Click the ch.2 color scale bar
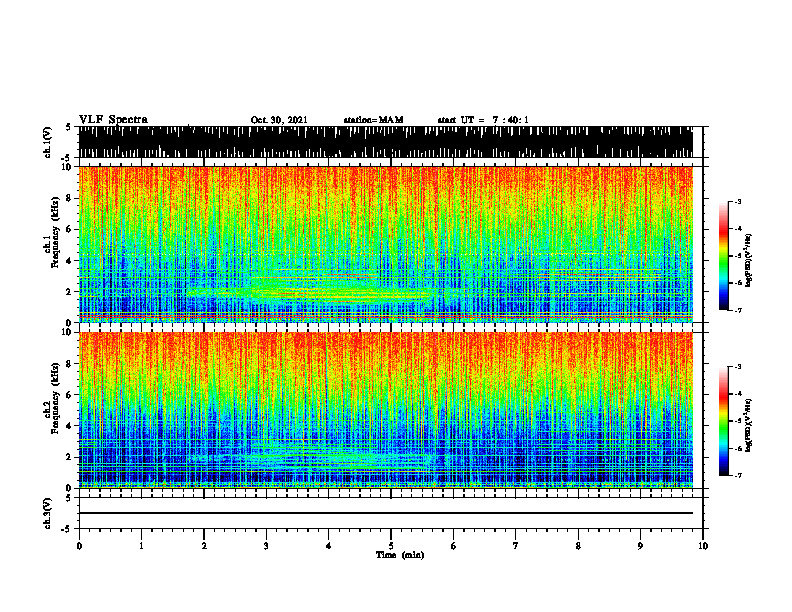 pos(723,421)
